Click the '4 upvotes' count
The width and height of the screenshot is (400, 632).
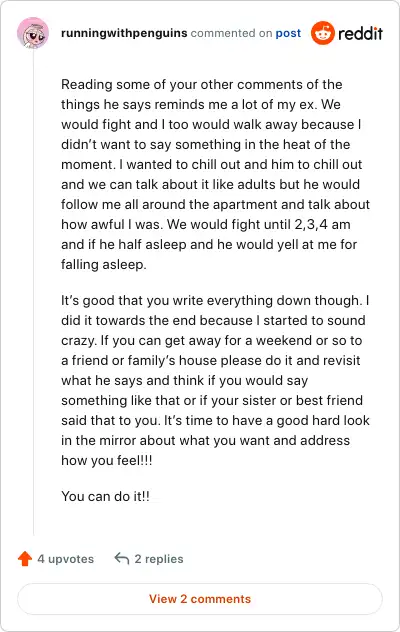pyautogui.click(x=65, y=559)
